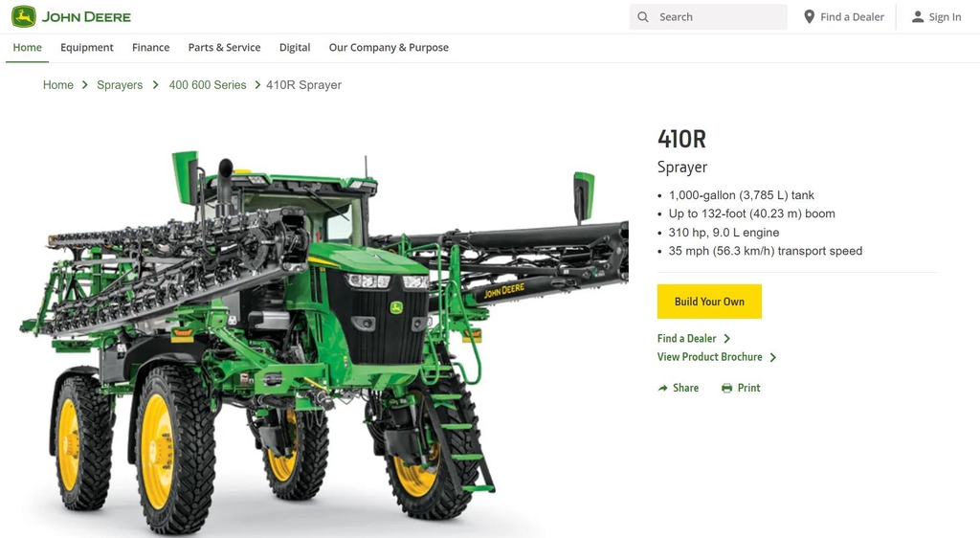The height and width of the screenshot is (538, 980).
Task: Expand the Digital menu
Action: pyautogui.click(x=295, y=48)
